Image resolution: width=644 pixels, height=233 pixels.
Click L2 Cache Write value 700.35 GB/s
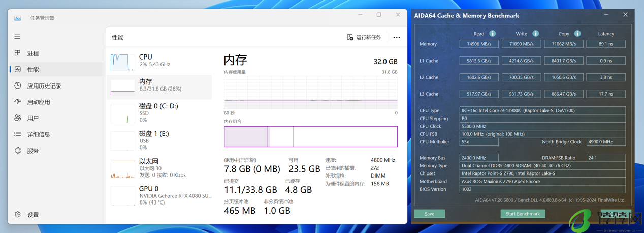pyautogui.click(x=522, y=77)
